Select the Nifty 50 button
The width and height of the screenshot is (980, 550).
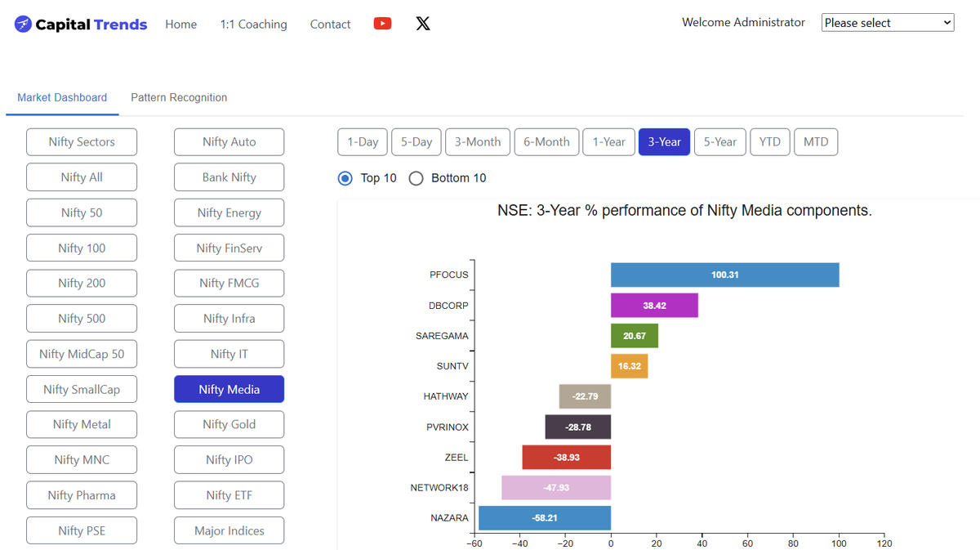(82, 212)
